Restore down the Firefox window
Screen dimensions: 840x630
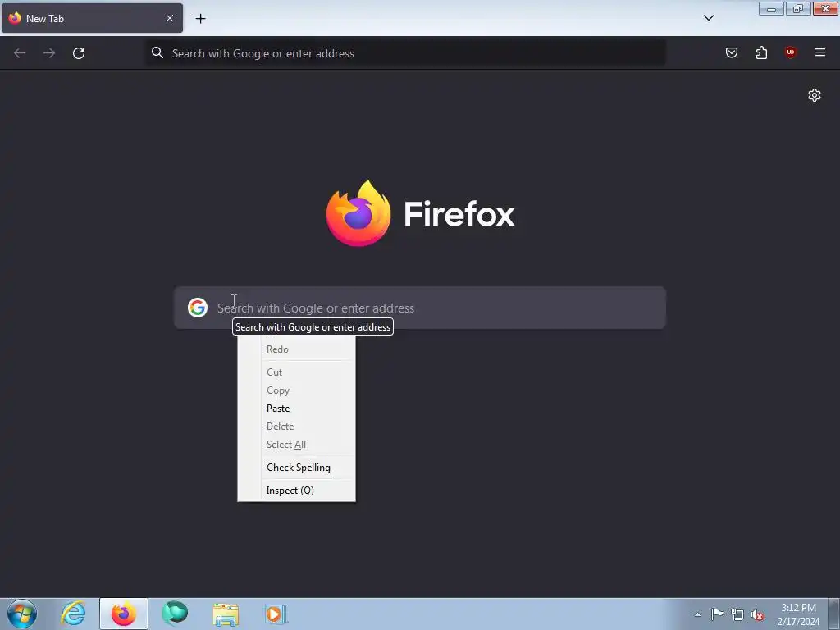(x=797, y=8)
